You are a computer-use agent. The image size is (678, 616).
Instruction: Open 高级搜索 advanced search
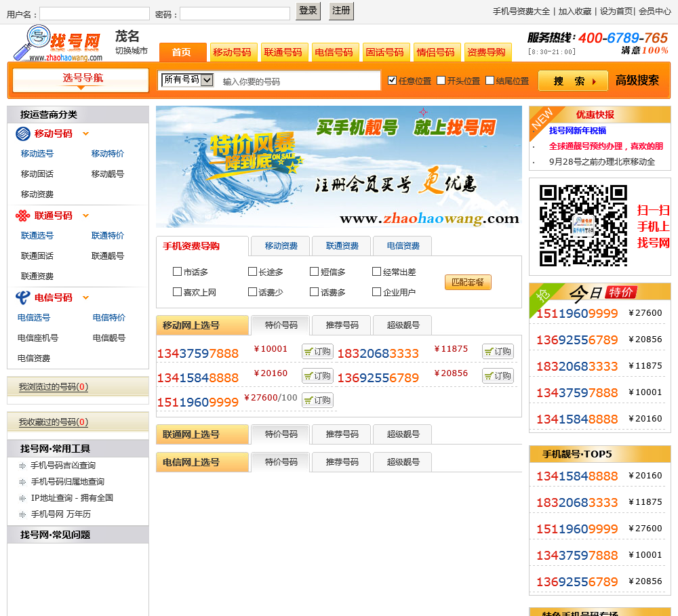637,81
